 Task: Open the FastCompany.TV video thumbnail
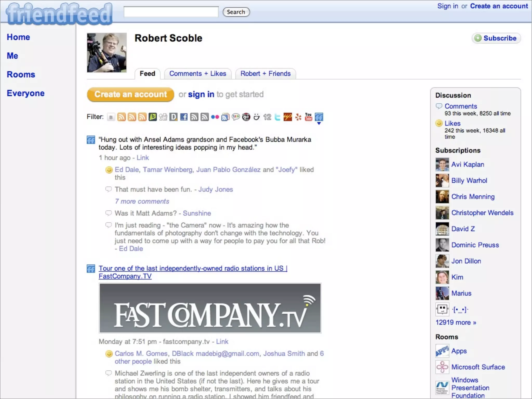pos(210,308)
